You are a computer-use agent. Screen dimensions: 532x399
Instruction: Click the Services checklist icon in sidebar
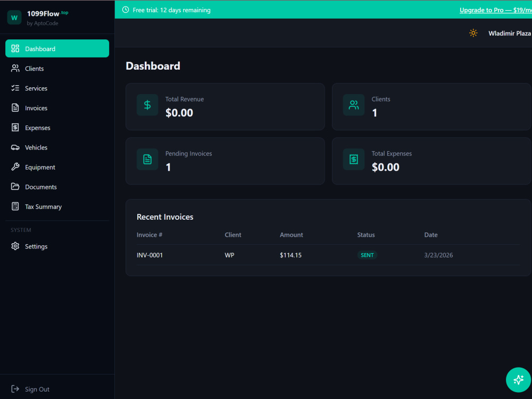(x=15, y=88)
